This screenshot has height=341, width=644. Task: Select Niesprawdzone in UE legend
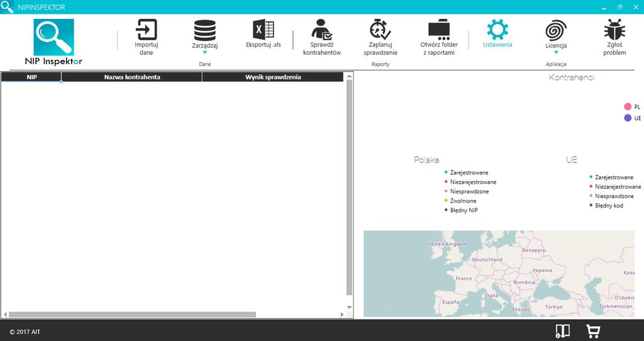[611, 196]
